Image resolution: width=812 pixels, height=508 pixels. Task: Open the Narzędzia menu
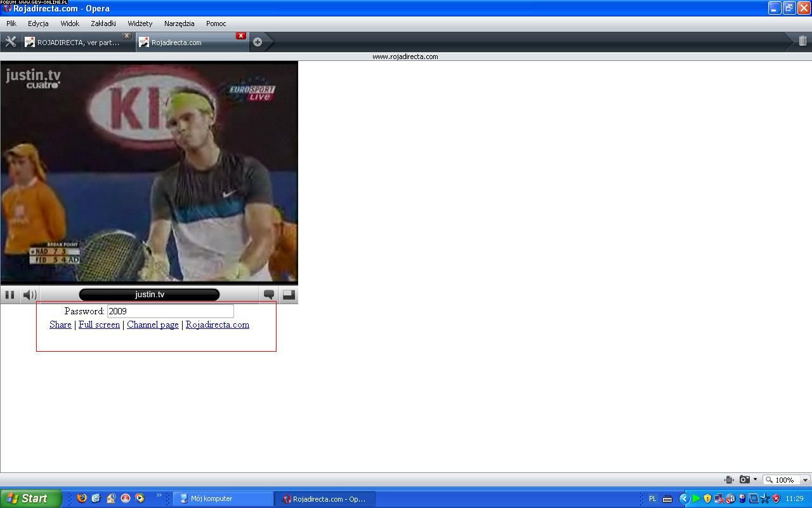click(x=179, y=23)
